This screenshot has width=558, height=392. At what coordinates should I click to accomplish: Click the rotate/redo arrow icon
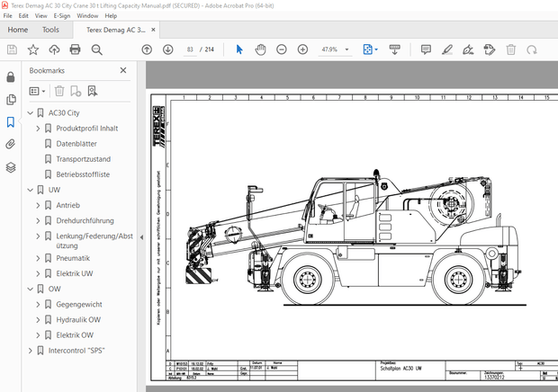[532, 49]
